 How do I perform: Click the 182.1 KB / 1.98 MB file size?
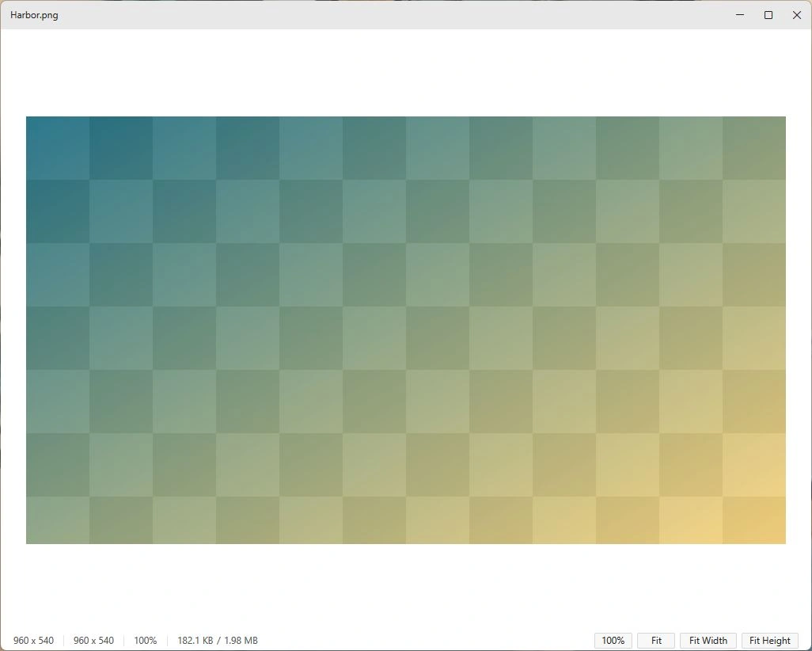coord(218,640)
